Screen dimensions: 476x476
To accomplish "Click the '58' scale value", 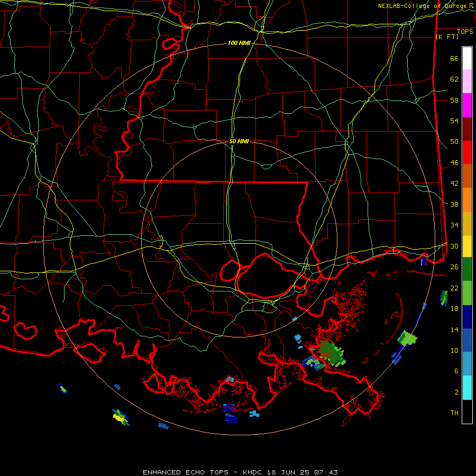I will coord(454,100).
